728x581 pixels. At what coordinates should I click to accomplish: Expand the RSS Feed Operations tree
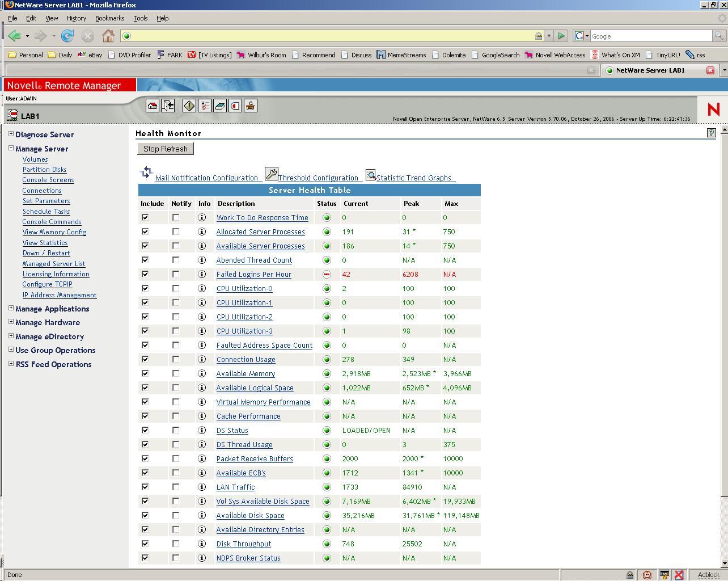pos(11,364)
